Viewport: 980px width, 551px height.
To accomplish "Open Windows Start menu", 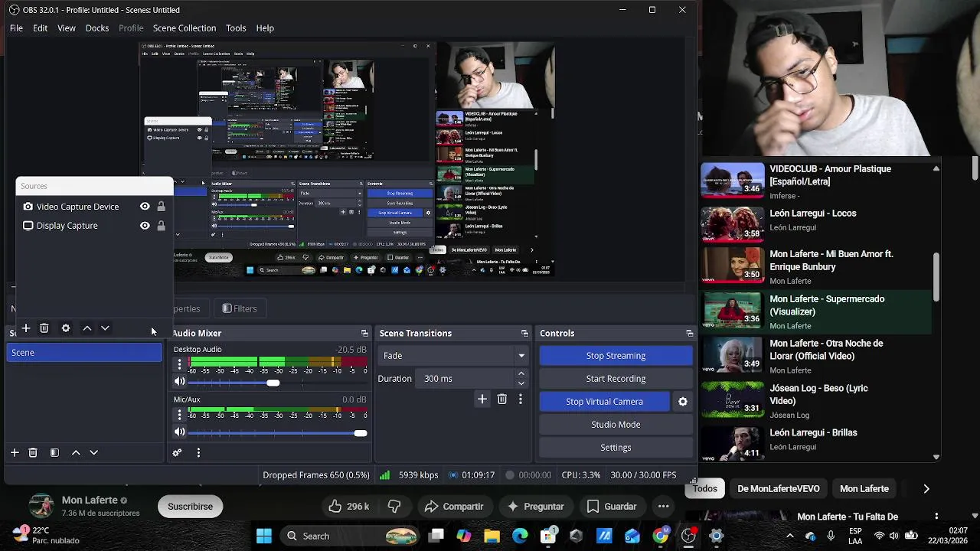I will coord(264,536).
